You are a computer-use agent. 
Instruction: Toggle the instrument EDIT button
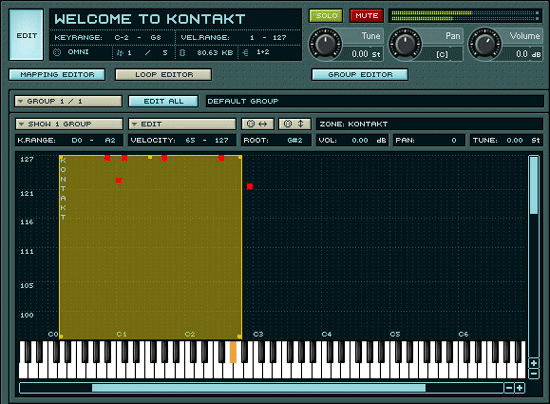click(x=27, y=35)
